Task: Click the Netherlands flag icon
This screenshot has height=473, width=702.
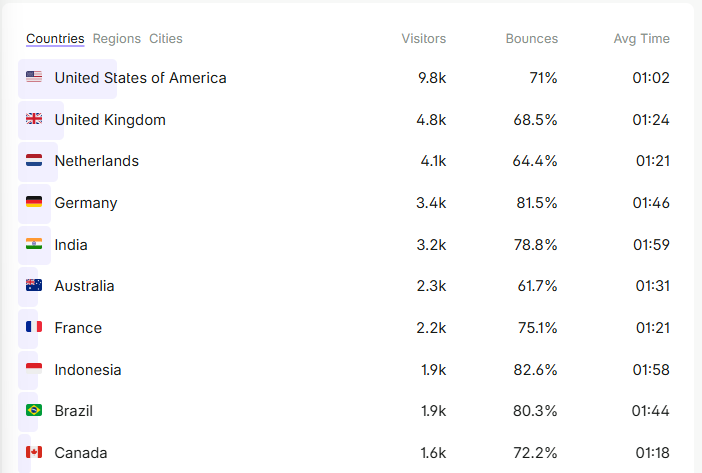Action: coord(34,160)
